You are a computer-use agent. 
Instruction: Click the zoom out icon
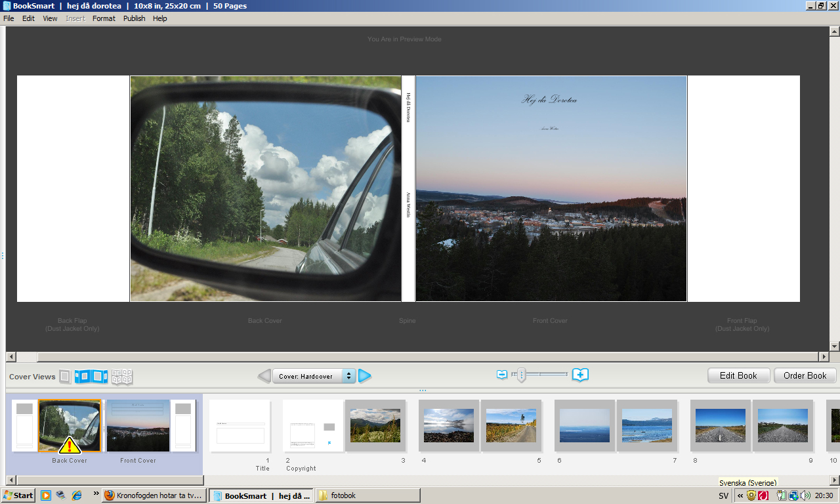pyautogui.click(x=502, y=375)
